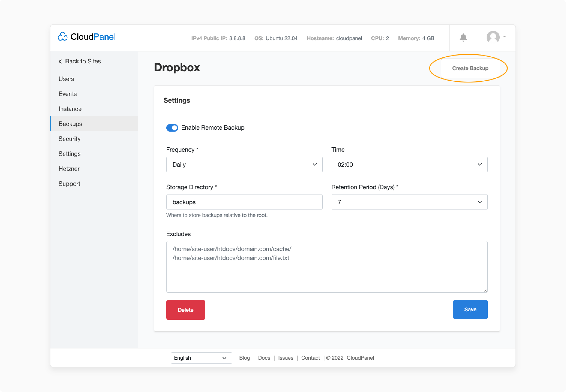Open the Frequency dropdown set to Daily
566x392 pixels.
click(x=244, y=165)
